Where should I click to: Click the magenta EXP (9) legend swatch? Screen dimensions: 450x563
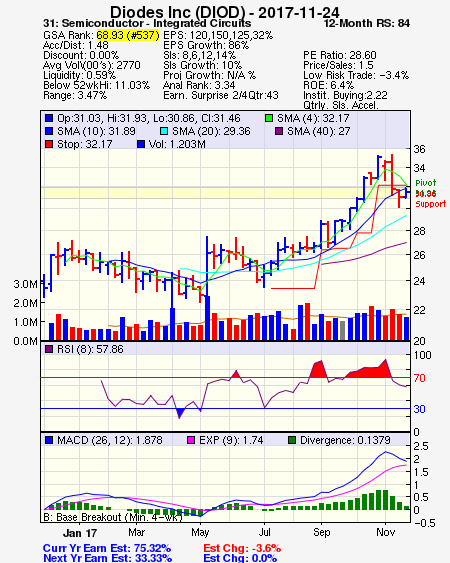[191, 440]
